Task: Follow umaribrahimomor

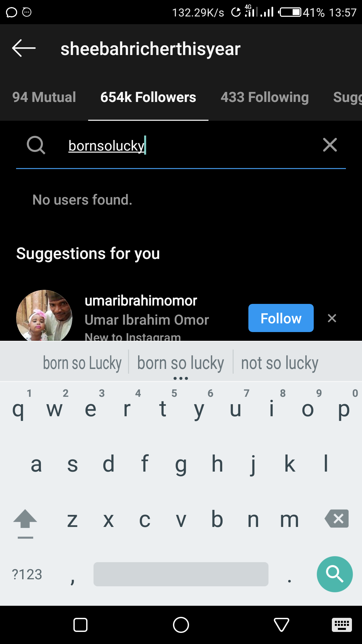Action: click(281, 318)
